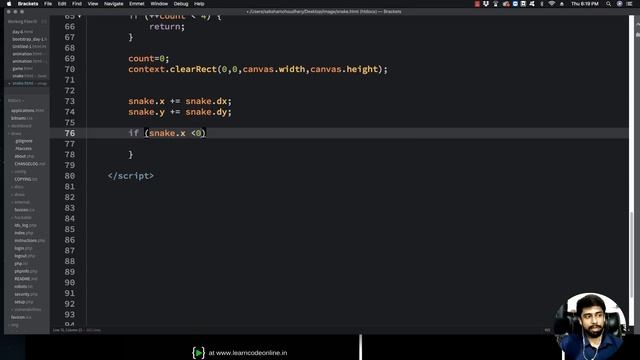
Task: Open COPYING.txt file
Action: (x=26, y=179)
